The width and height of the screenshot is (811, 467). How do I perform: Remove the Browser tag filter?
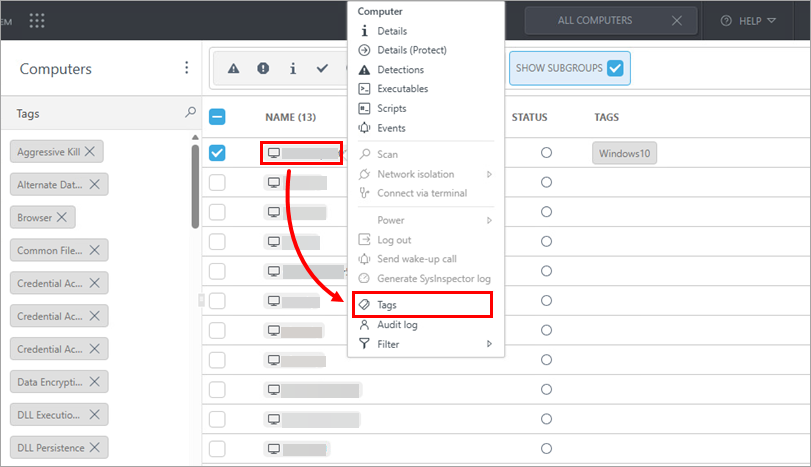pos(62,217)
